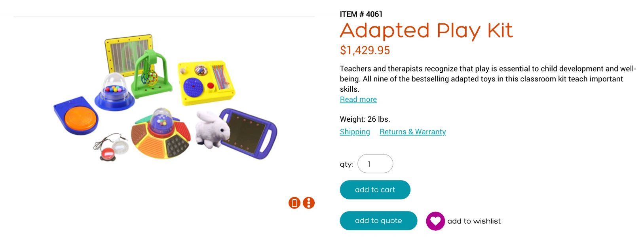The width and height of the screenshot is (644, 241).
Task: Open the Read more link
Action: (358, 100)
